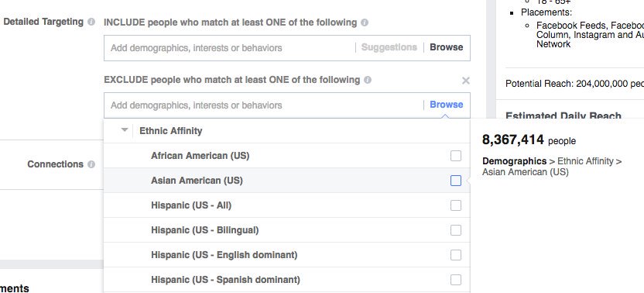
Task: Click the Connections info icon
Action: (x=91, y=164)
